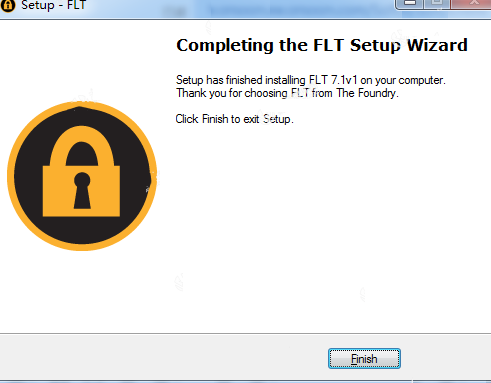491x383 pixels.
Task: Close the Setup window with X button
Action: point(473,3)
